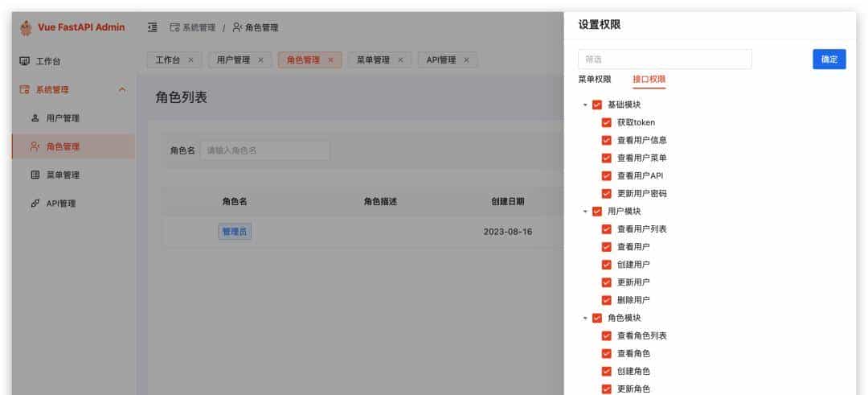Viewport: 868px width, 395px height.
Task: Go to 工作台 in the sidebar
Action: 74,61
